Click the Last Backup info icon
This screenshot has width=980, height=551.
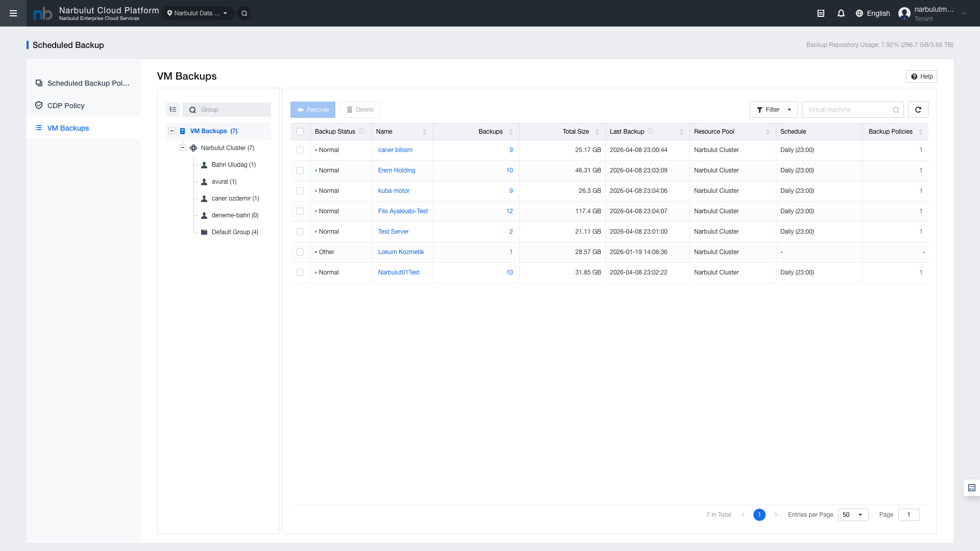point(650,132)
